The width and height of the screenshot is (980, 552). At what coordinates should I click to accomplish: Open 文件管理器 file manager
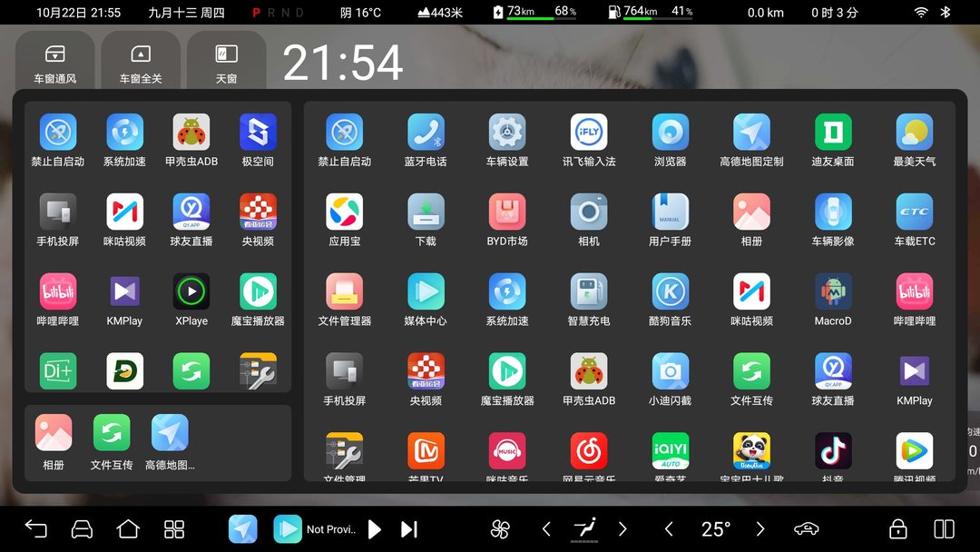(x=345, y=292)
